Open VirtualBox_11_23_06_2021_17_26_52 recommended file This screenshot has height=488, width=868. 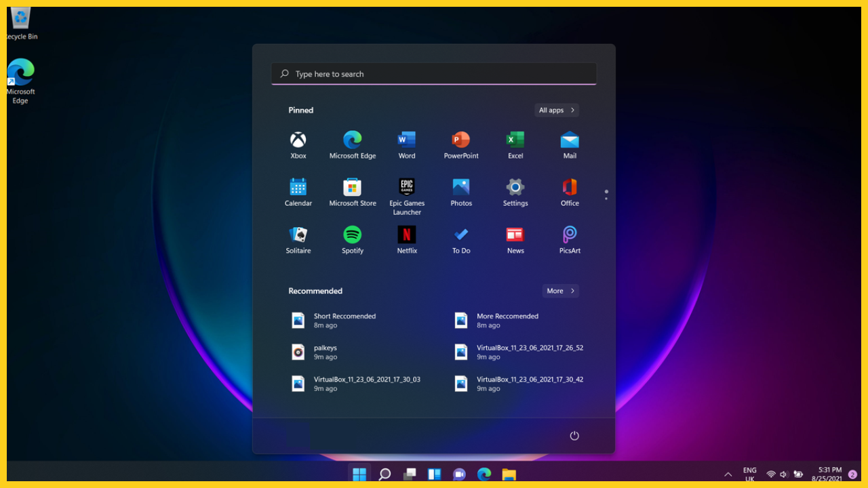point(518,352)
